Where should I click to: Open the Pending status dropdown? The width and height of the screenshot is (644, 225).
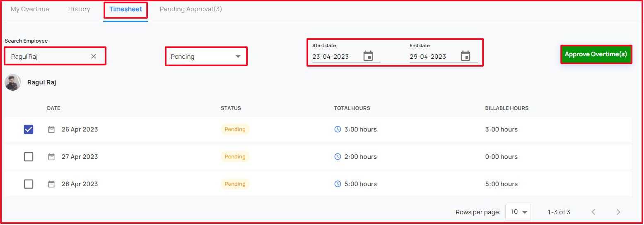pos(206,56)
